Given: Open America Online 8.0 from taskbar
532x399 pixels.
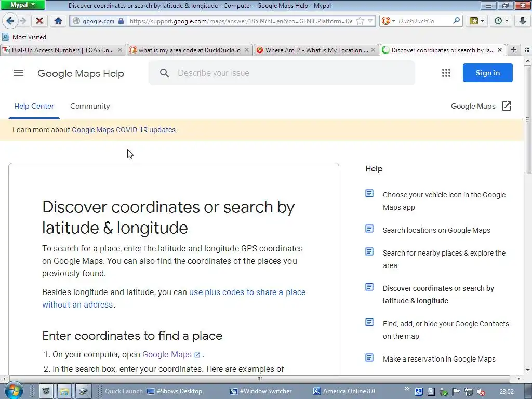Looking at the screenshot, I should 344,391.
